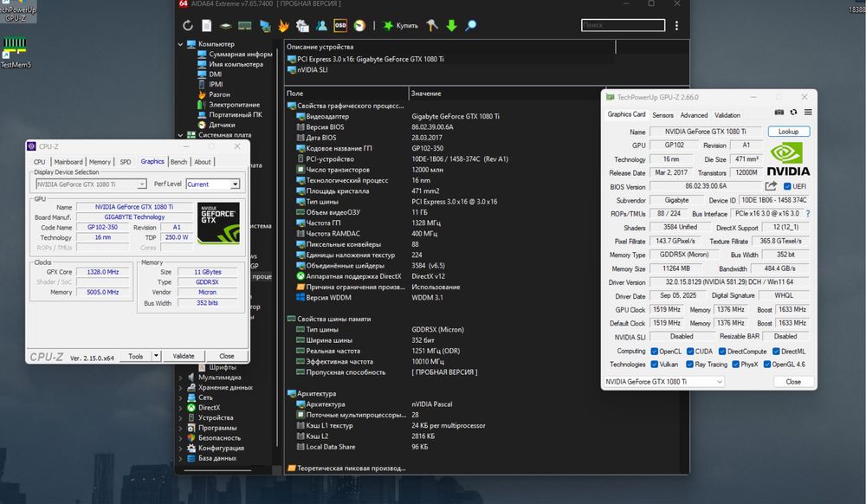Open the AIDA64 report page icon
The height and width of the screenshot is (504, 866).
(207, 25)
